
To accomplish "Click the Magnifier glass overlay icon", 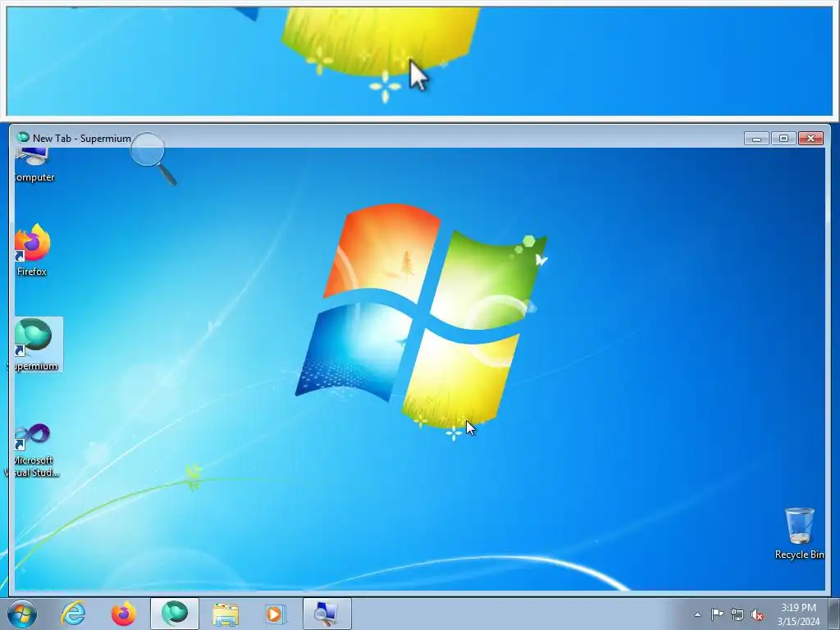I will pyautogui.click(x=153, y=159).
